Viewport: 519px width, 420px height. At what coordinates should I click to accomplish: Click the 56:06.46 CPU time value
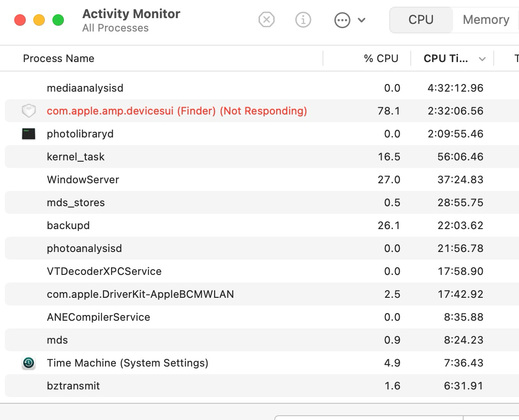coord(460,157)
